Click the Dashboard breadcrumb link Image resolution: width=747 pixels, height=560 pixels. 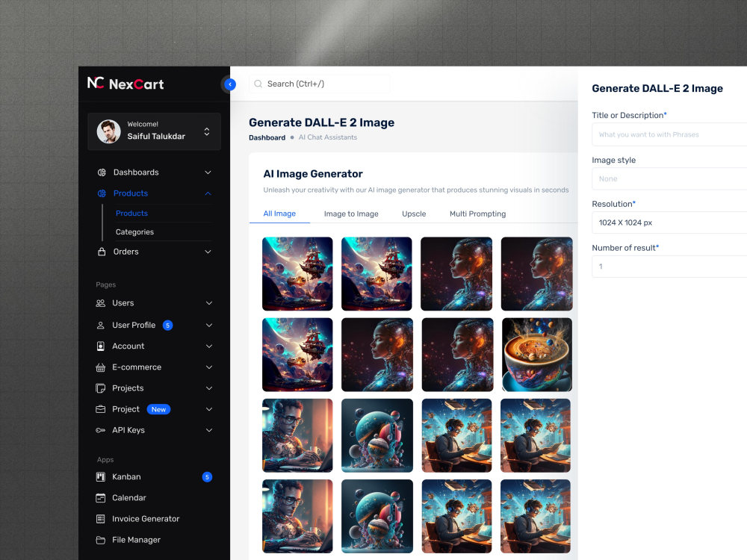[x=267, y=137]
